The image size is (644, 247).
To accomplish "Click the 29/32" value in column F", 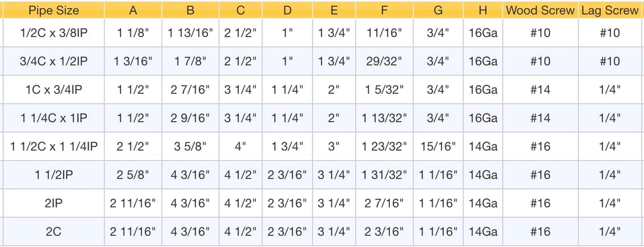I will [x=384, y=61].
